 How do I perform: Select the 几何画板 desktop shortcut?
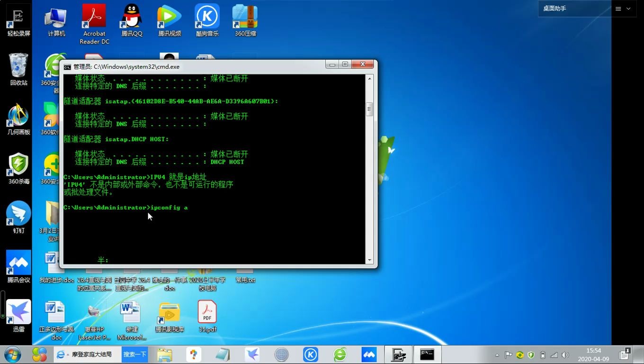tap(18, 119)
